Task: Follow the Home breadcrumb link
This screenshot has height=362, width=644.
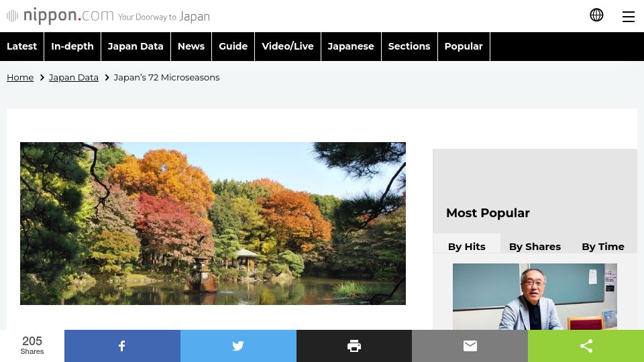Action: point(20,78)
